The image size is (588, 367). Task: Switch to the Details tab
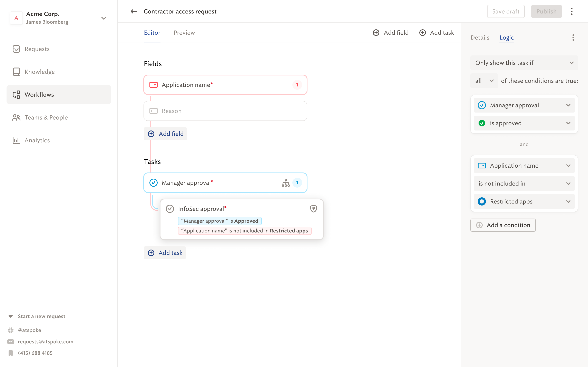[480, 38]
